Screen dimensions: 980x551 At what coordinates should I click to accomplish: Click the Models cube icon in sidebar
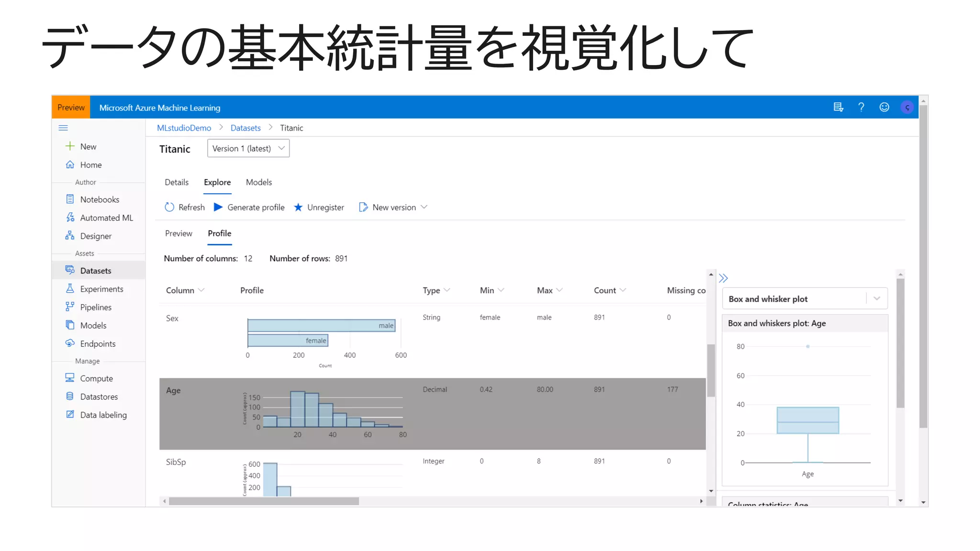[x=70, y=325]
